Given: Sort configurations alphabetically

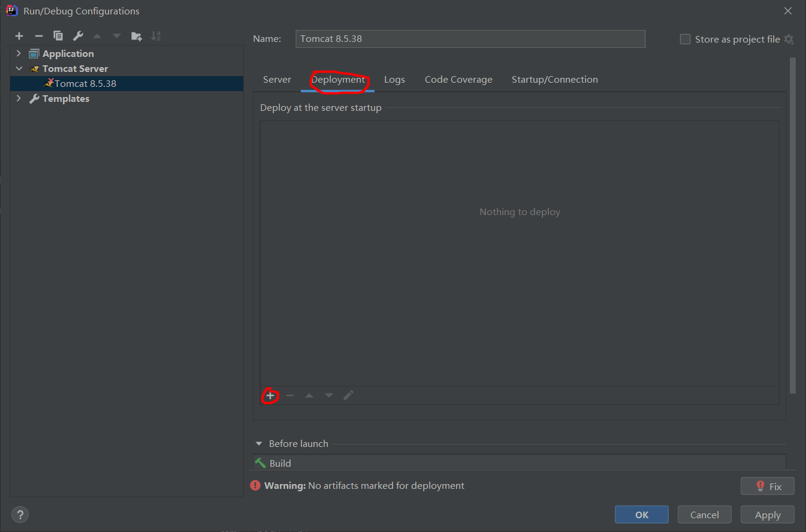Looking at the screenshot, I should tap(156, 36).
